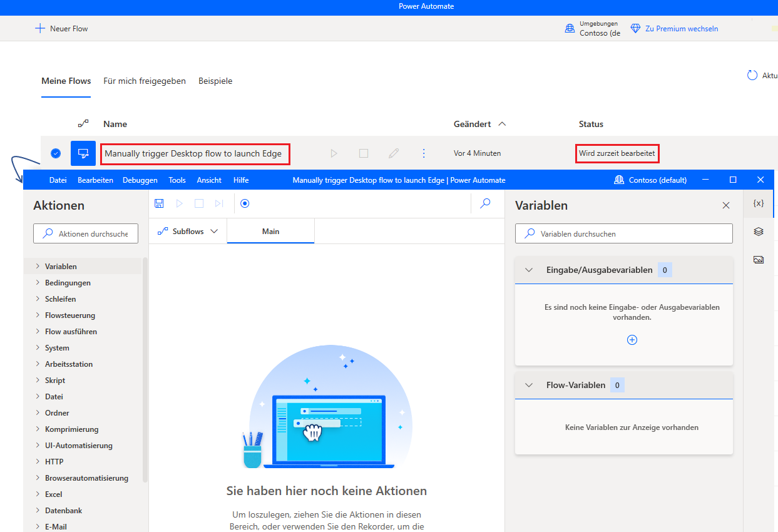
Task: Edit the flow via pencil icon
Action: (x=394, y=153)
